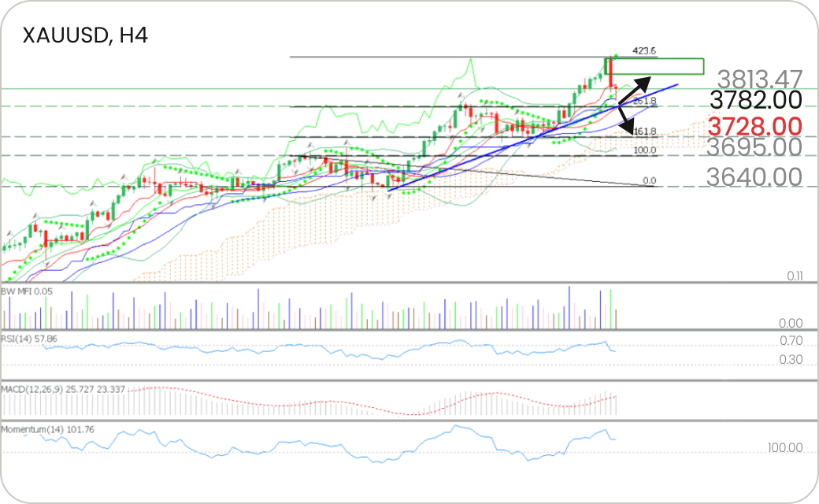Select the 3640.00 support price label
Screen dimensions: 819x504
point(754,177)
